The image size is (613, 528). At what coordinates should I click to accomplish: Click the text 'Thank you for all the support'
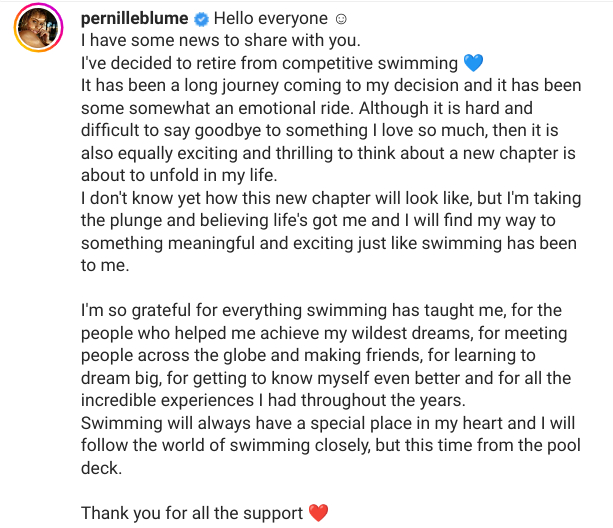point(192,513)
